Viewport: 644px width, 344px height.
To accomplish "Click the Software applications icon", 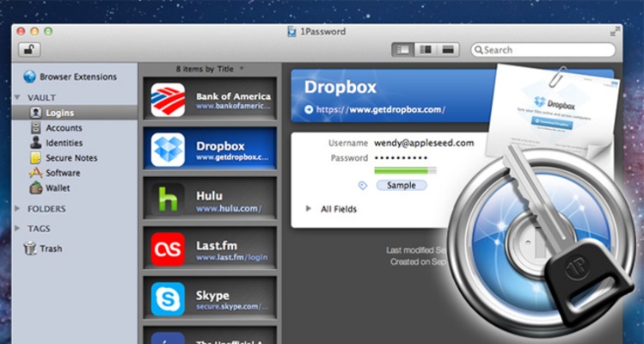I will (36, 173).
